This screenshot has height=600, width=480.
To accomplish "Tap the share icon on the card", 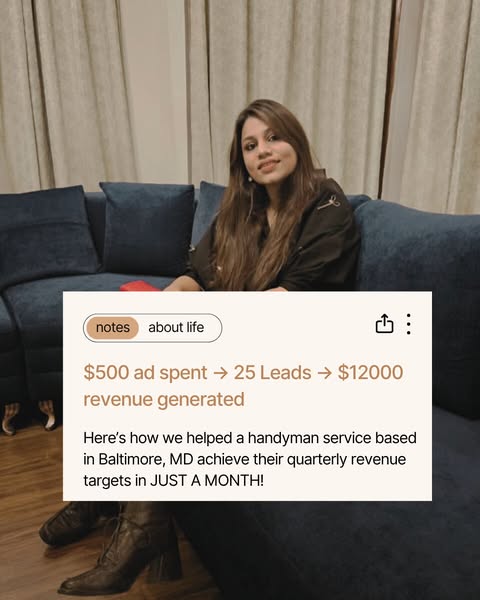I will point(384,324).
